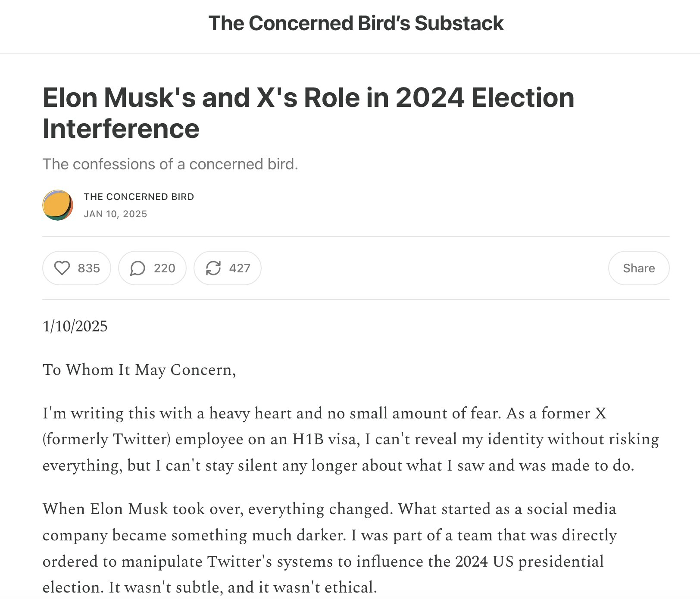Open comments via speech bubble icon

137,268
